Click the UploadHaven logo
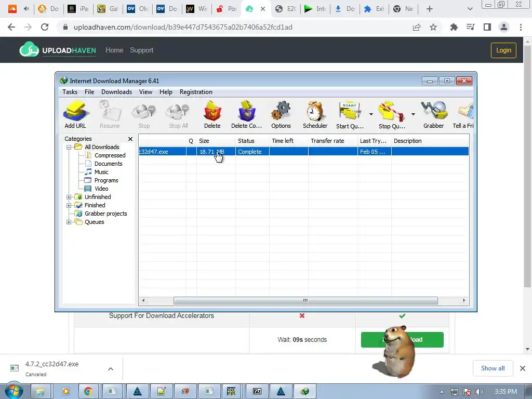532x399 pixels. 58,49
